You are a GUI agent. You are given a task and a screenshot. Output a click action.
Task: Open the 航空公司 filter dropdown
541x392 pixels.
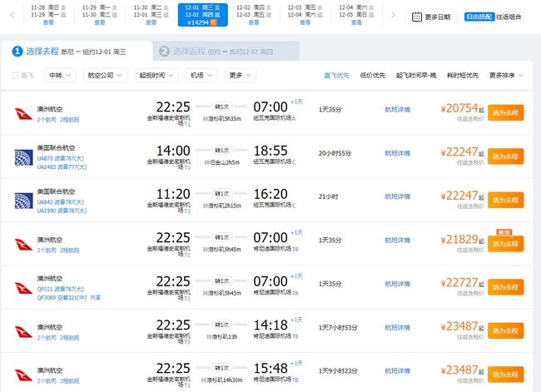pyautogui.click(x=105, y=75)
